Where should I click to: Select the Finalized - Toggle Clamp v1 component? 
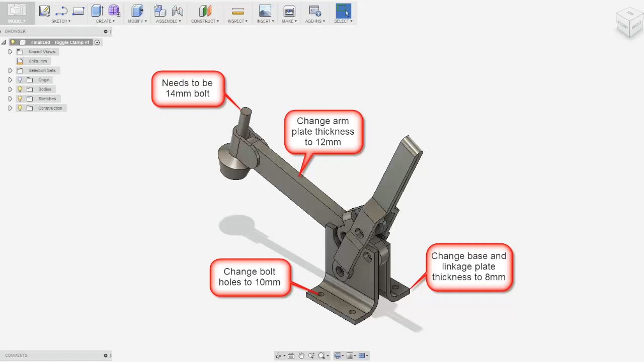(60, 42)
